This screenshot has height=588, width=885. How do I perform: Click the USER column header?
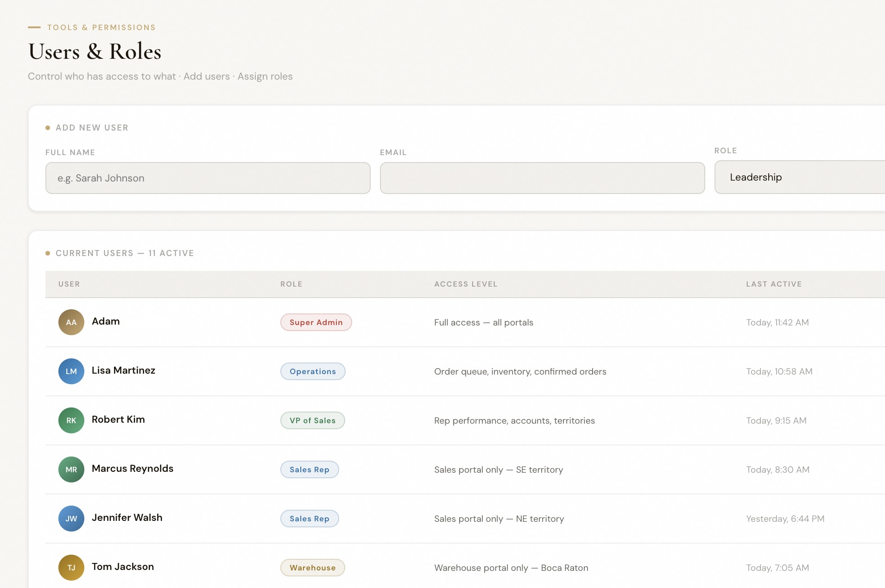(69, 284)
